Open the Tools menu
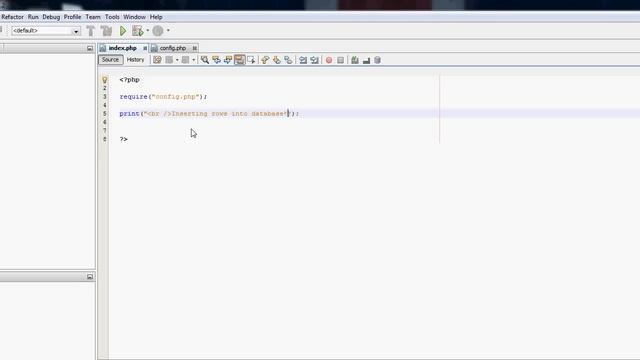This screenshot has height=360, width=640. pyautogui.click(x=112, y=17)
